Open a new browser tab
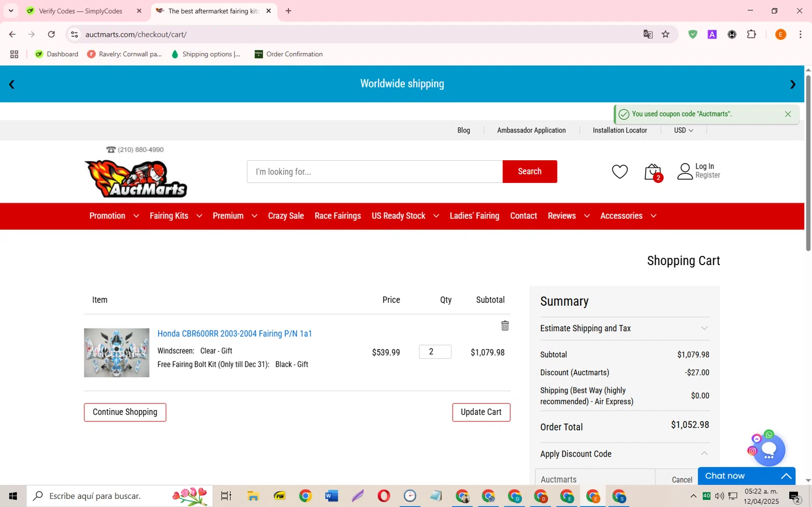812x507 pixels. (289, 11)
